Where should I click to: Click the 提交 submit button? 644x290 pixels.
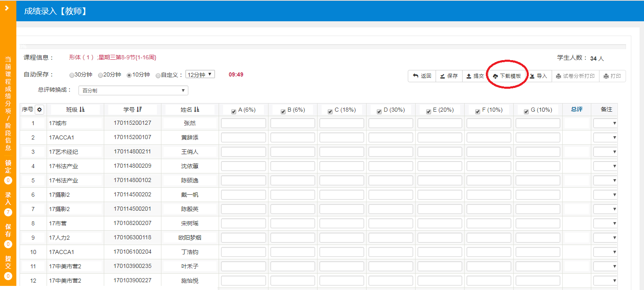click(x=475, y=76)
